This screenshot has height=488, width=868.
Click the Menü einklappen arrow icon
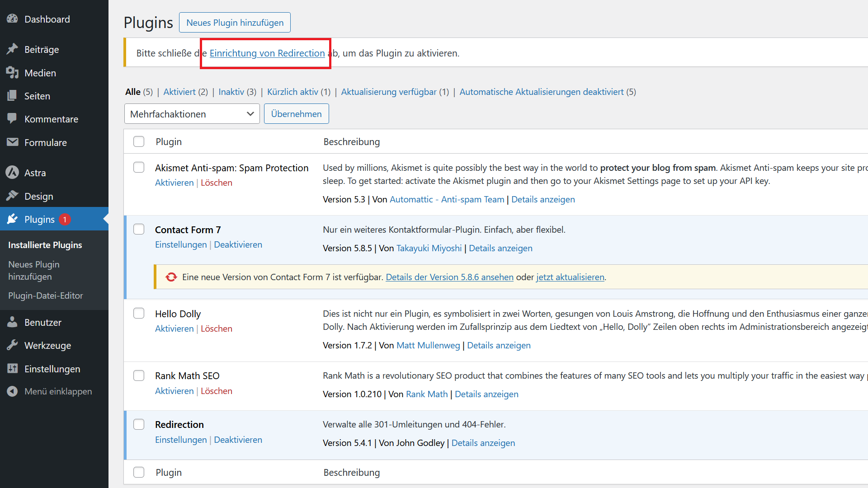tap(12, 391)
